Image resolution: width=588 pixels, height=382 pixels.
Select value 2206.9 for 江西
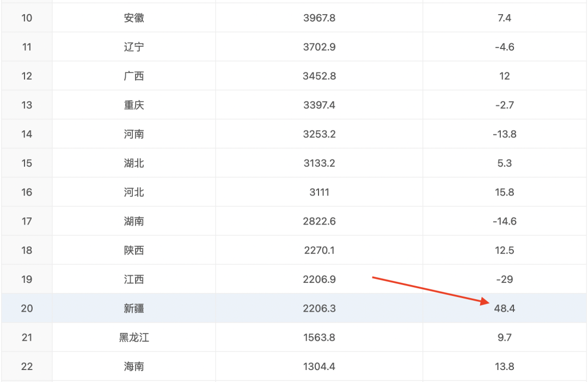pyautogui.click(x=319, y=280)
